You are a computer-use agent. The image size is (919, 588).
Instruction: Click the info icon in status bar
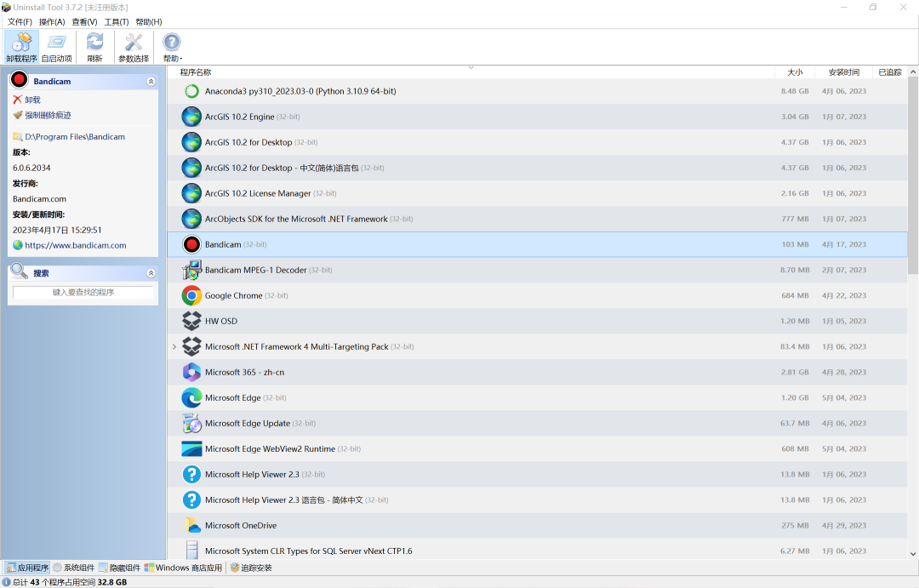click(7, 582)
